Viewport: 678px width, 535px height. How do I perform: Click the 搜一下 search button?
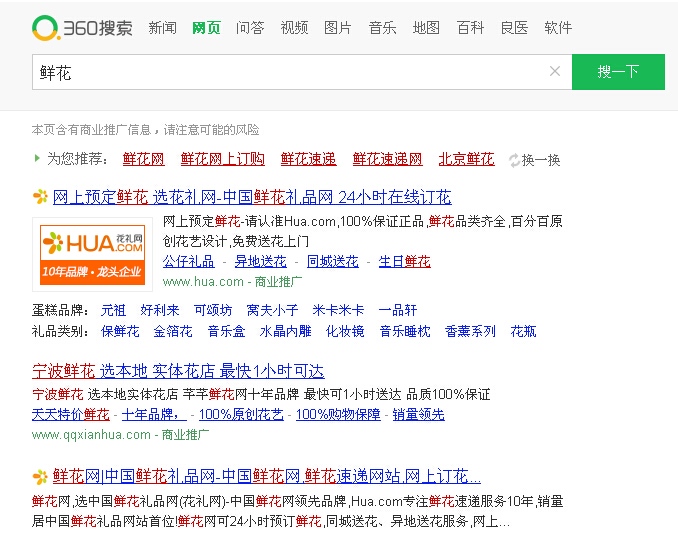[618, 72]
